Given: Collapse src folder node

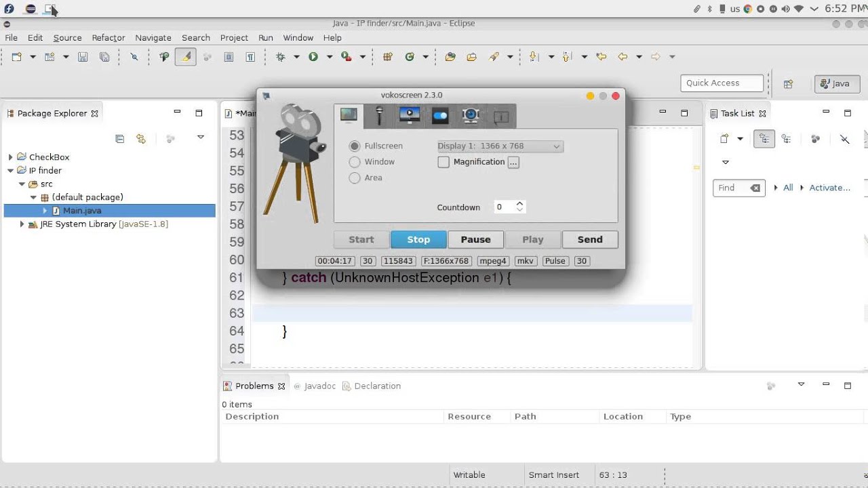Looking at the screenshot, I should (x=22, y=184).
